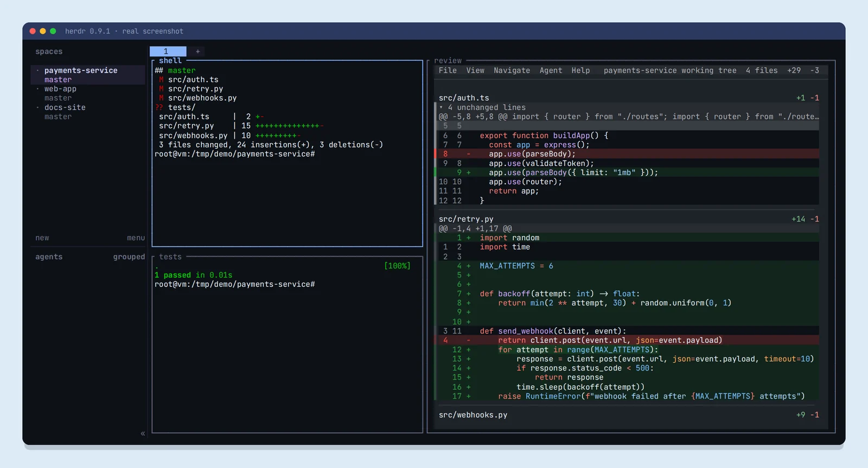868x468 pixels.
Task: Click the shell prompt in tests pane
Action: click(234, 284)
